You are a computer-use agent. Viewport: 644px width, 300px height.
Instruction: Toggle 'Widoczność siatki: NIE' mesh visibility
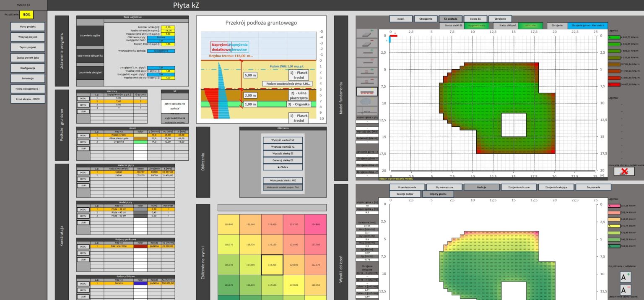tap(283, 180)
